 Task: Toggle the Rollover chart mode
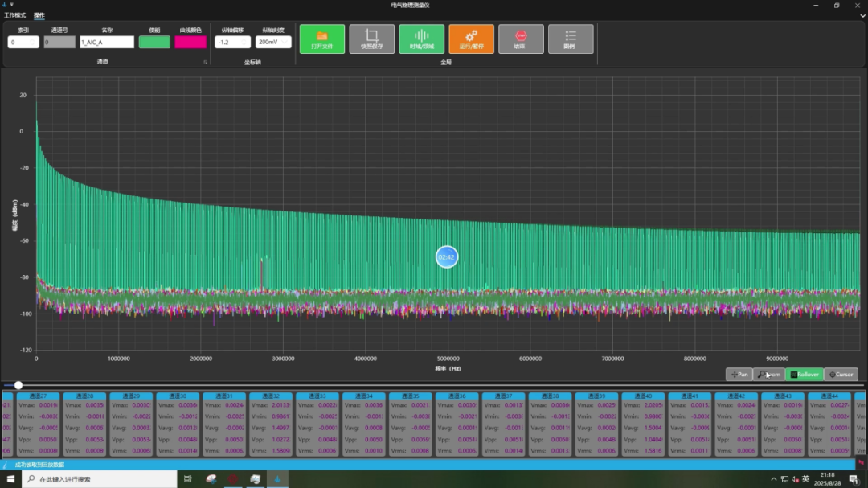(804, 375)
